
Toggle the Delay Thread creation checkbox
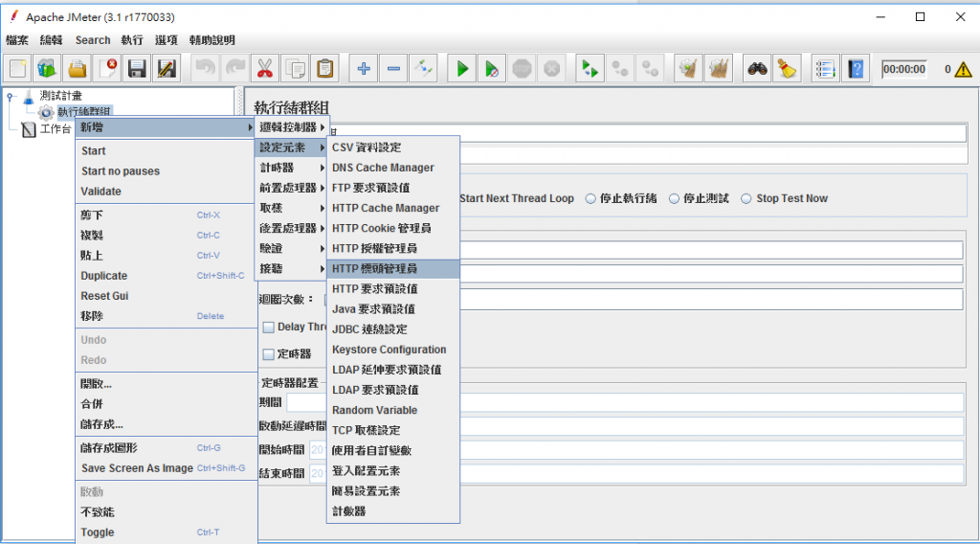coord(269,327)
